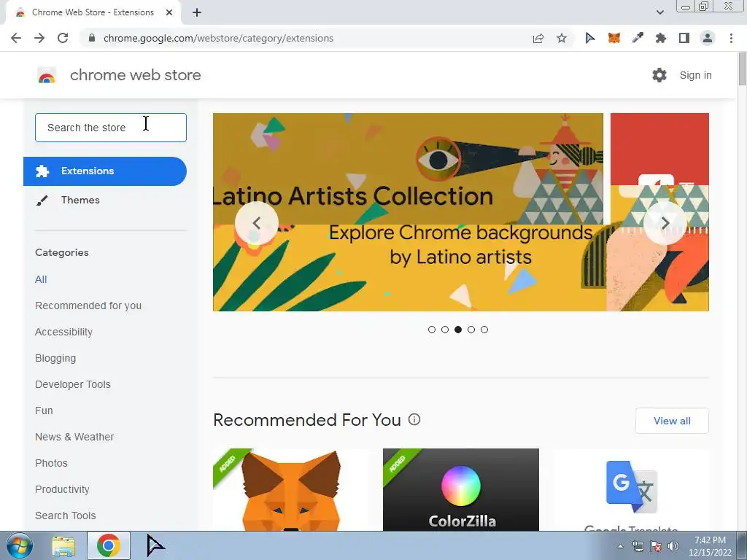This screenshot has width=747, height=560.
Task: Open the Productivity category
Action: point(63,489)
